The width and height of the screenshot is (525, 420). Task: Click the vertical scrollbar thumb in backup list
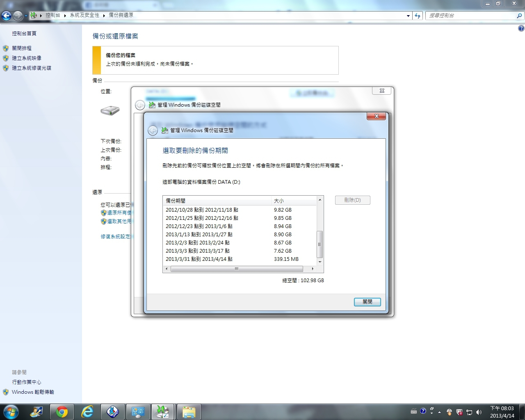click(320, 244)
